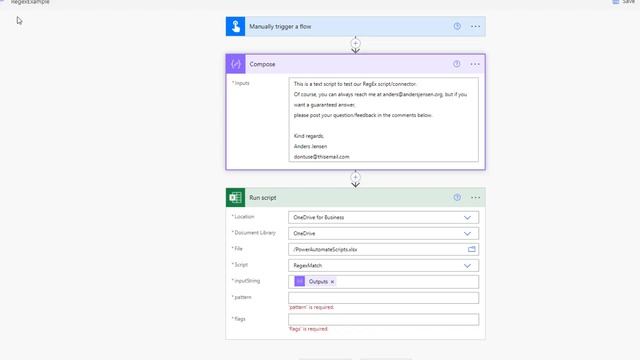Click the Outputs dynamic content token
Image resolution: width=640 pixels, height=360 pixels.
(x=314, y=282)
